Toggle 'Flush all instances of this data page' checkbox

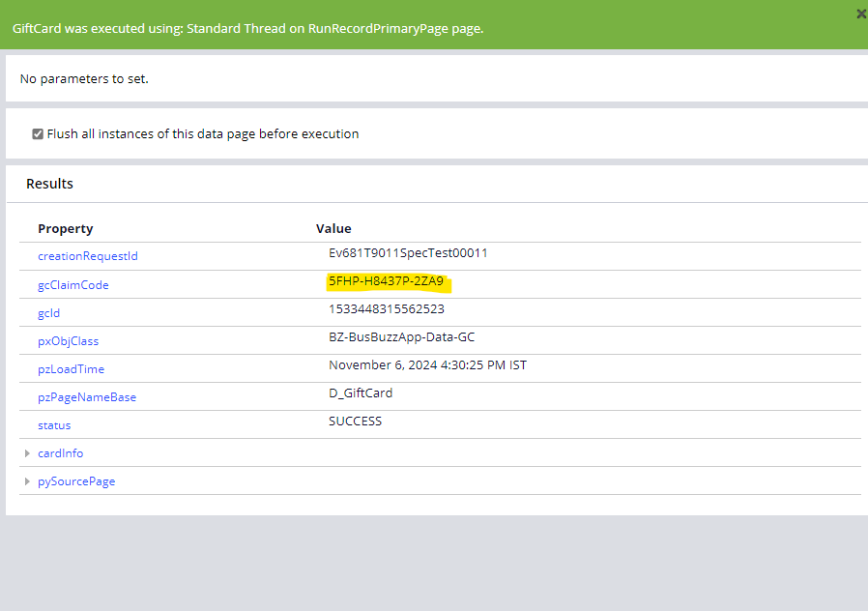pyautogui.click(x=37, y=133)
